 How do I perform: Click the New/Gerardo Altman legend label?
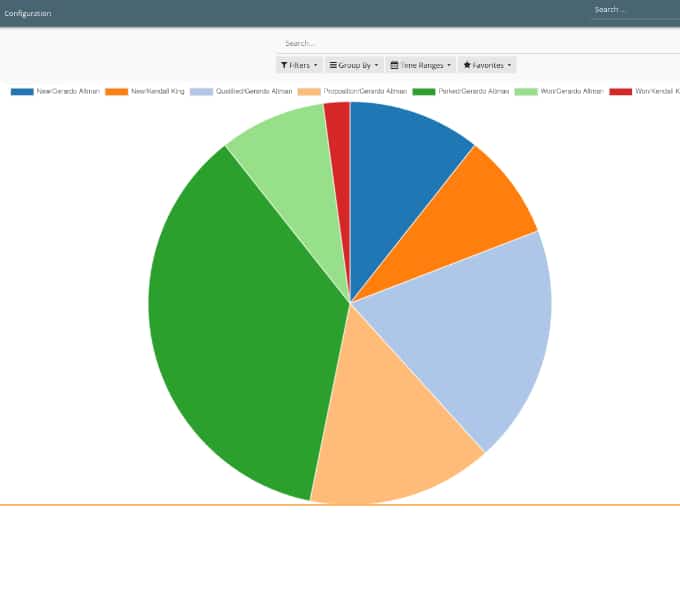[x=68, y=91]
